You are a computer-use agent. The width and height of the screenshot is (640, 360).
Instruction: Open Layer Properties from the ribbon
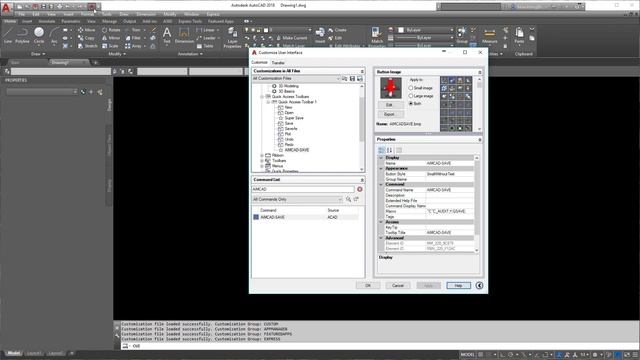tap(232, 38)
